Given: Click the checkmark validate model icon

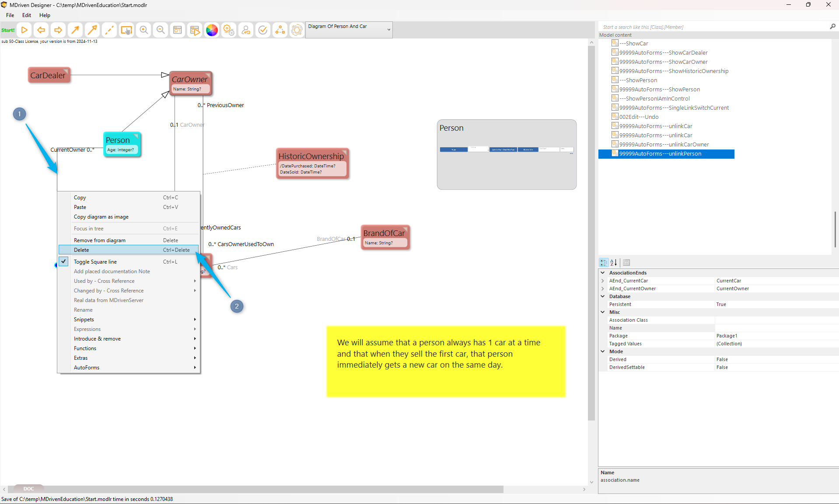Looking at the screenshot, I should 263,30.
